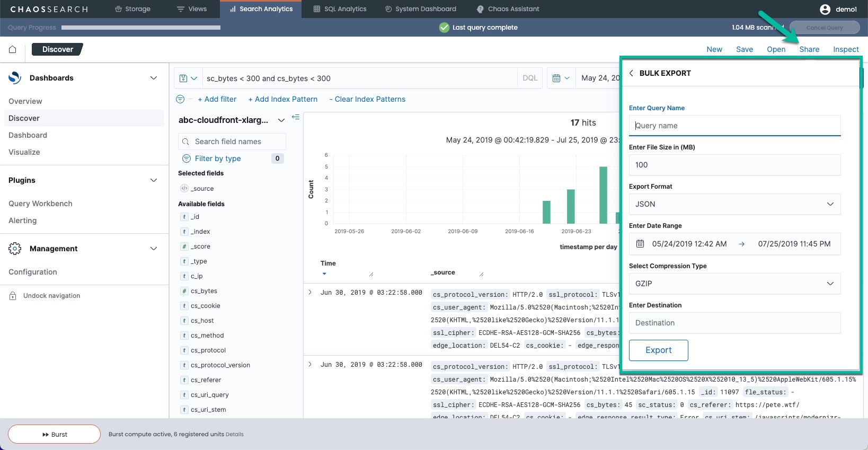Open the Export Format JSON dropdown

pyautogui.click(x=734, y=204)
